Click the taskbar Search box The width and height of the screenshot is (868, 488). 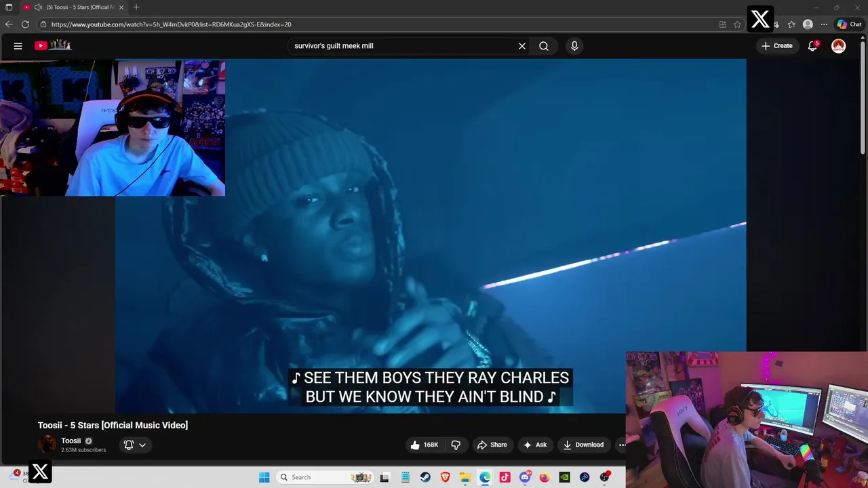324,477
